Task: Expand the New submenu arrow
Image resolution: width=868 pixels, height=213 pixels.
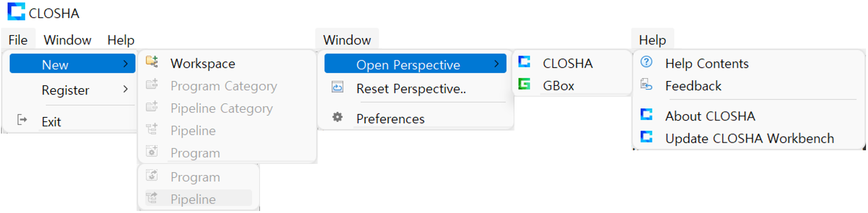Action: [x=125, y=64]
